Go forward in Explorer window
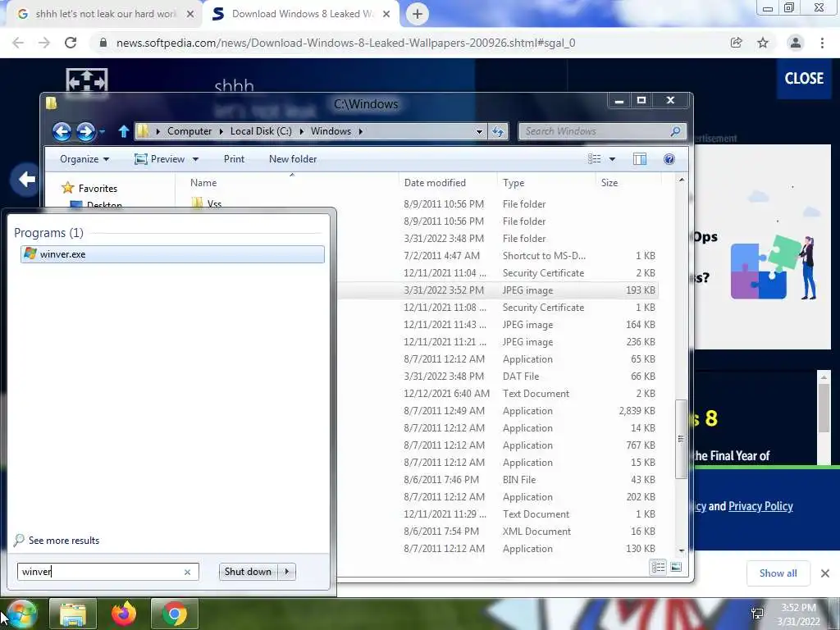Viewport: 840px width, 630px height. (85, 131)
